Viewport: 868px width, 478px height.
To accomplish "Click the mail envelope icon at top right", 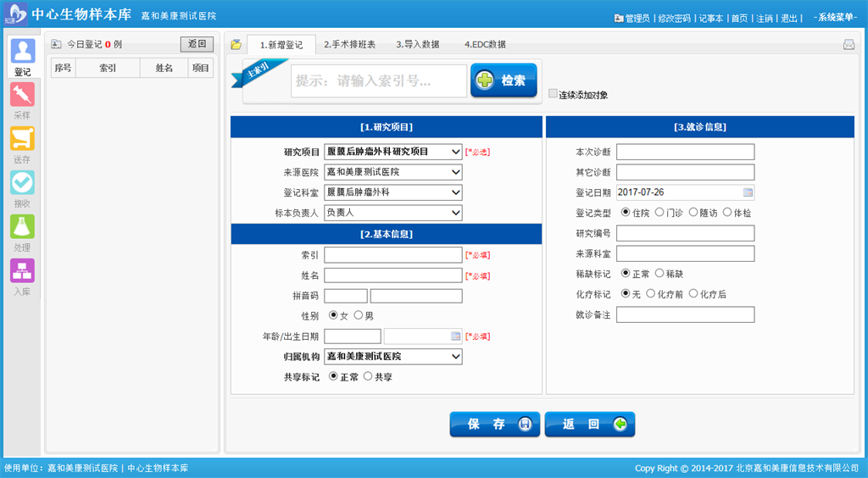I will coord(849,45).
